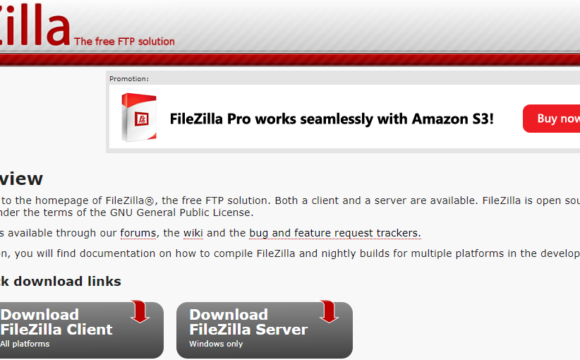This screenshot has height=360, width=580.
Task: Click the FileZilla Pro Amazon S3 promotion headline
Action: pos(331,119)
